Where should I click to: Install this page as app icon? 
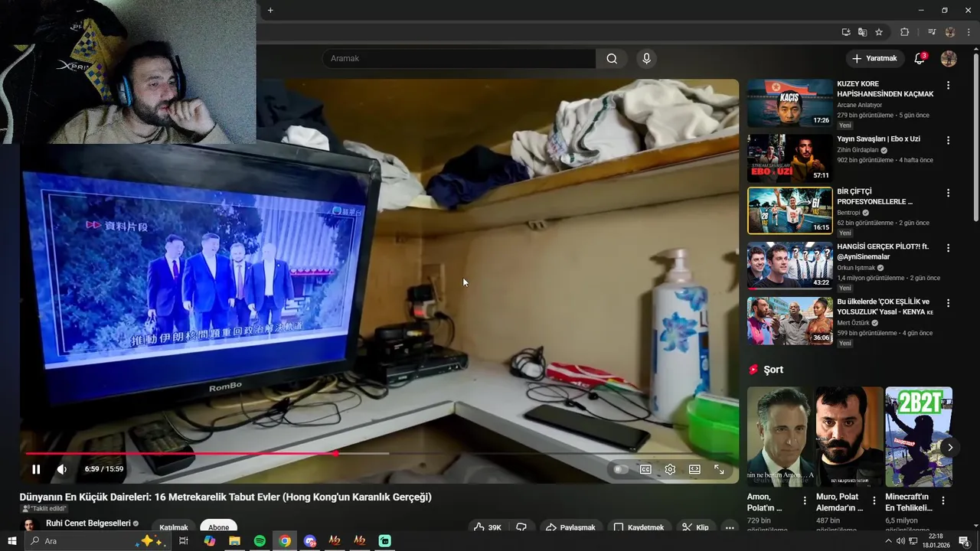point(846,32)
